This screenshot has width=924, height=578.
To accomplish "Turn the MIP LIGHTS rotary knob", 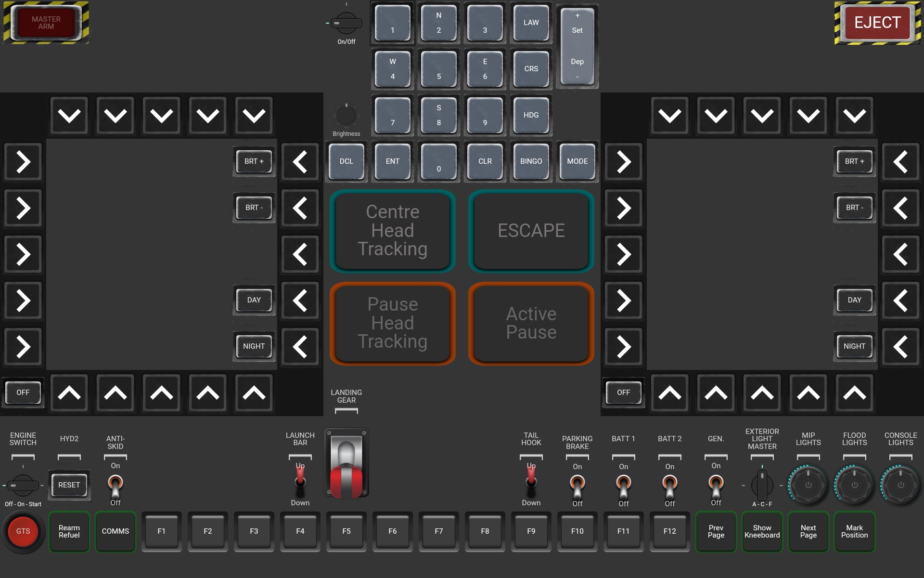I will (x=808, y=485).
